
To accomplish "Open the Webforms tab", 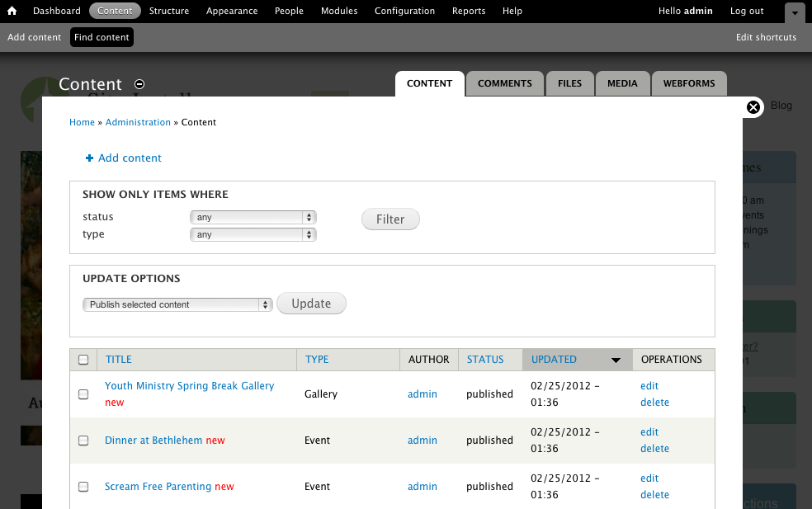I will click(689, 83).
